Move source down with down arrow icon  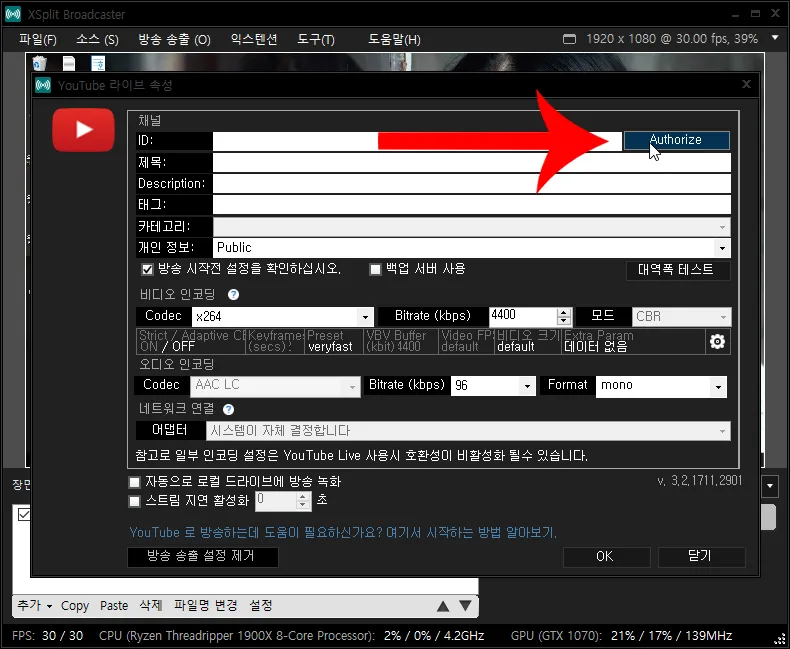[x=466, y=606]
